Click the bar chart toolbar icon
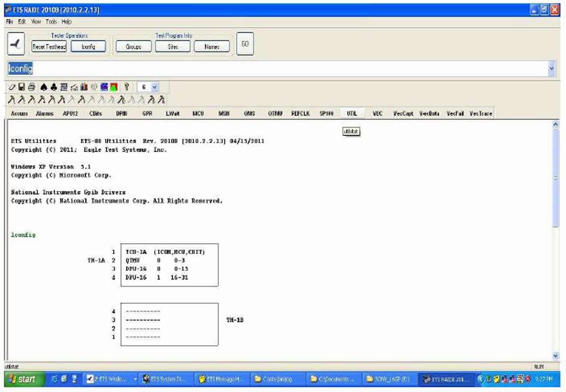566x392 pixels. point(84,87)
